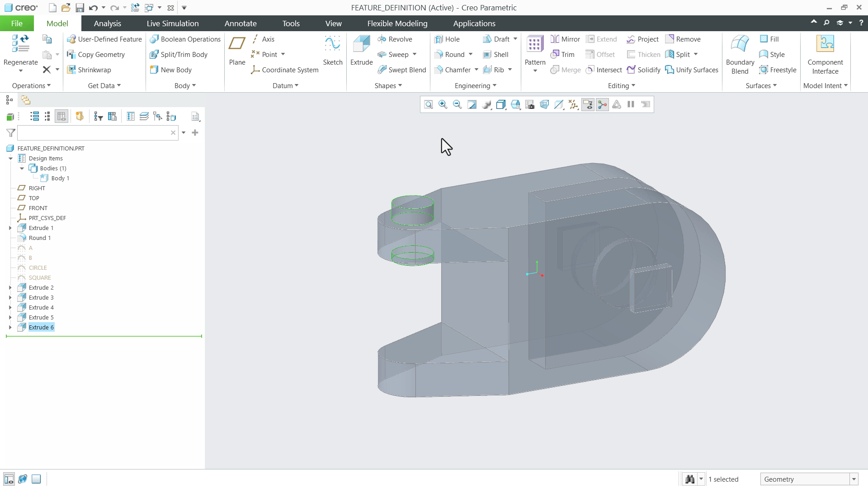Viewport: 868px width, 488px height.
Task: Click the Zoom In icon
Action: click(443, 104)
